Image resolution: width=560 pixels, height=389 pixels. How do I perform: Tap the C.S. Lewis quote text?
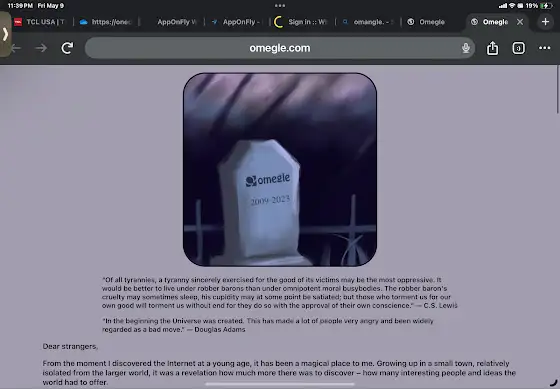click(x=280, y=293)
